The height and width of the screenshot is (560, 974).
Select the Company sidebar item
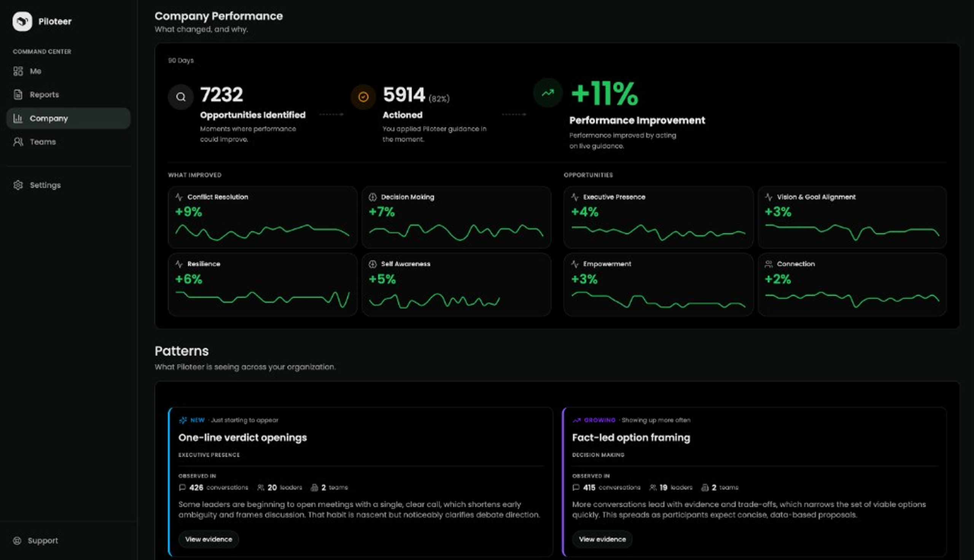(x=68, y=118)
